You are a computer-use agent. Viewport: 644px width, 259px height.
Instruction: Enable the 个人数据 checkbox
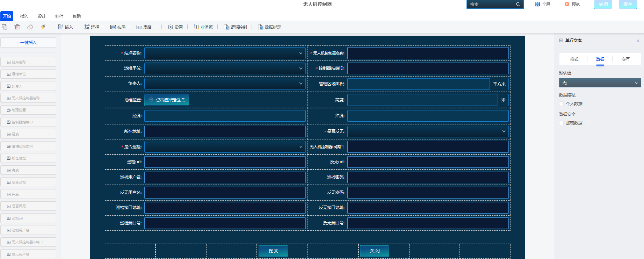coord(561,103)
